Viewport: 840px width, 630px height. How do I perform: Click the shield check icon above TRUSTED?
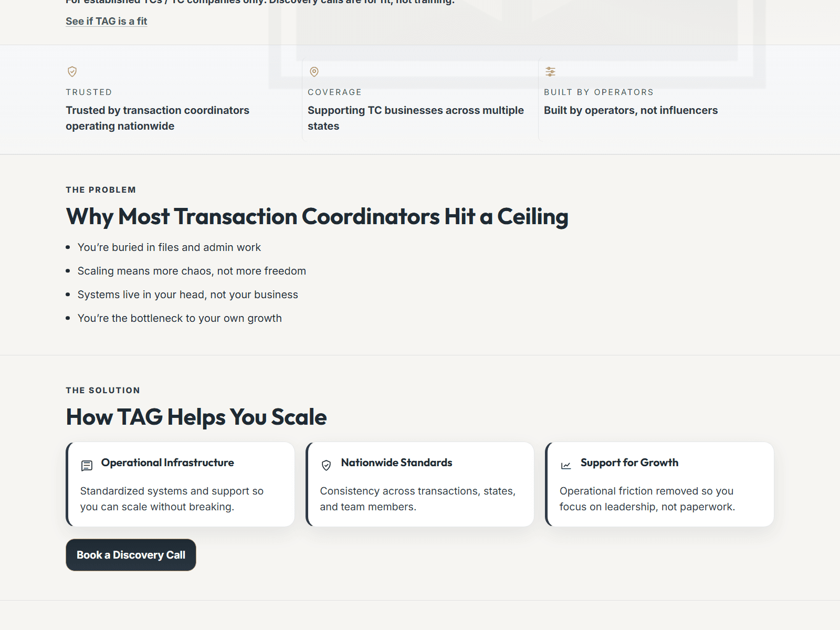[x=72, y=71]
